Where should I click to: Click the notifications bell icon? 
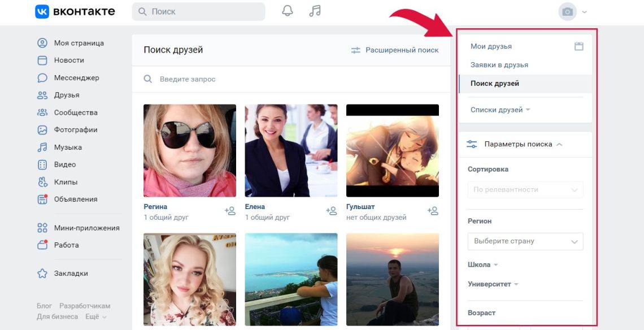coord(288,11)
